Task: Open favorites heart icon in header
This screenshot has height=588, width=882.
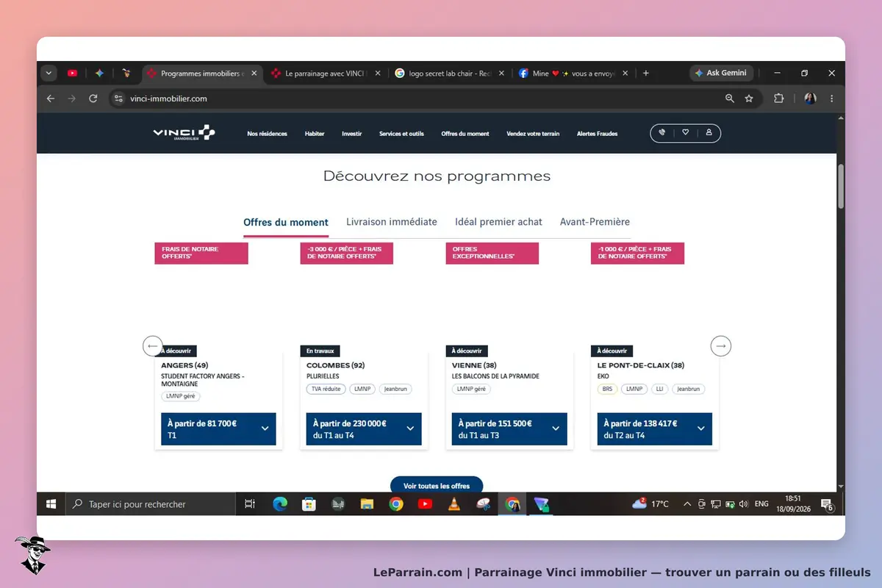Action: [685, 133]
